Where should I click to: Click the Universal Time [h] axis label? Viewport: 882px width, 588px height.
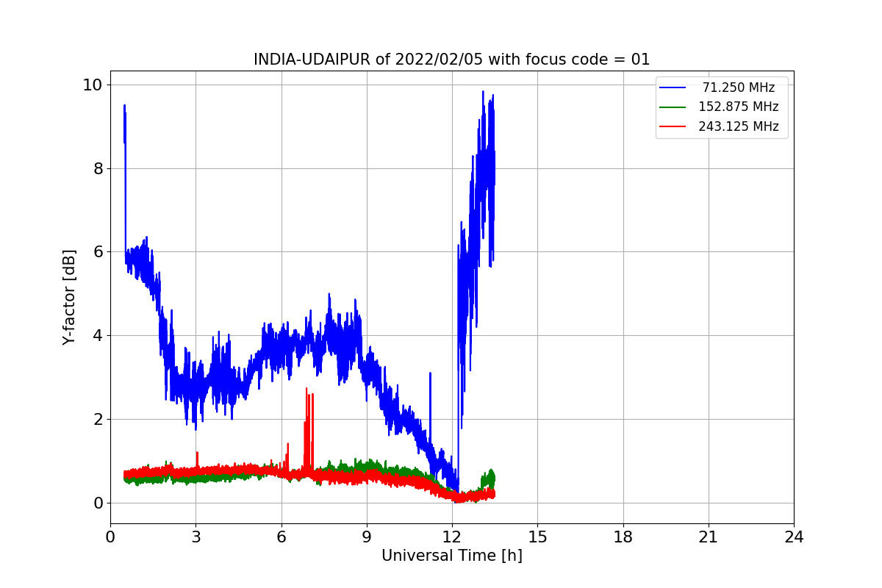point(451,556)
